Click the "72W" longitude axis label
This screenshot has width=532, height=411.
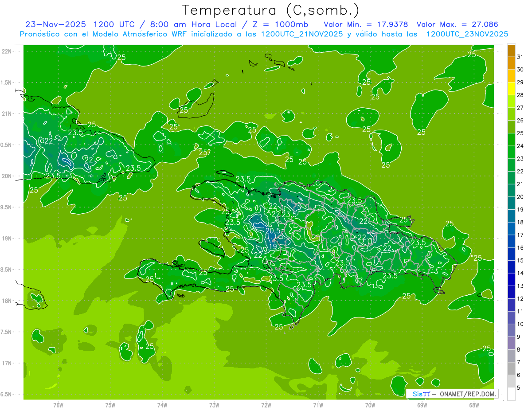[266, 405]
